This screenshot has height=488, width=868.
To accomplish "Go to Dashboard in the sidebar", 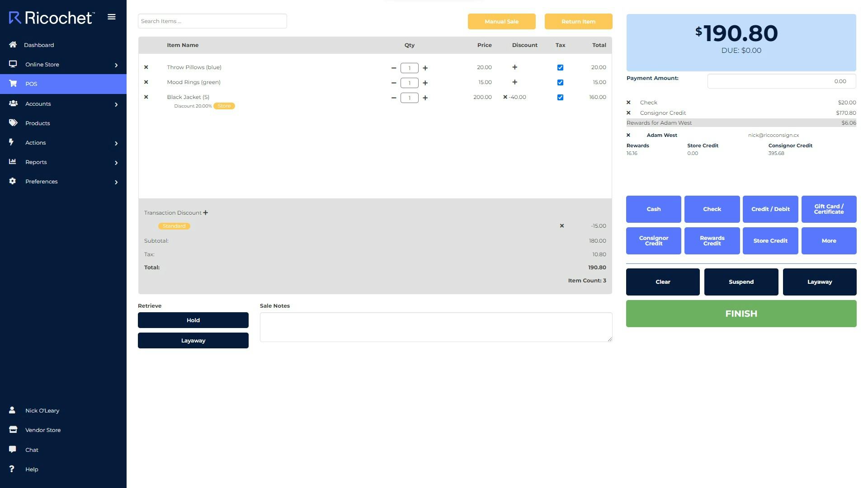I will pos(39,45).
